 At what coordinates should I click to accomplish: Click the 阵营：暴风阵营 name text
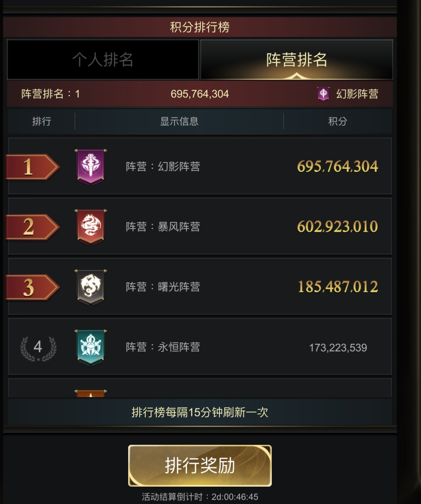[x=163, y=227]
